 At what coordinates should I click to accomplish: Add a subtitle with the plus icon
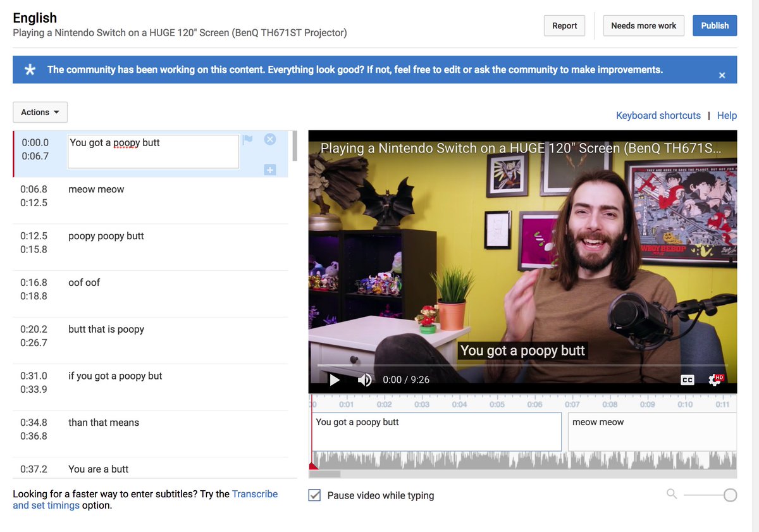(x=269, y=170)
